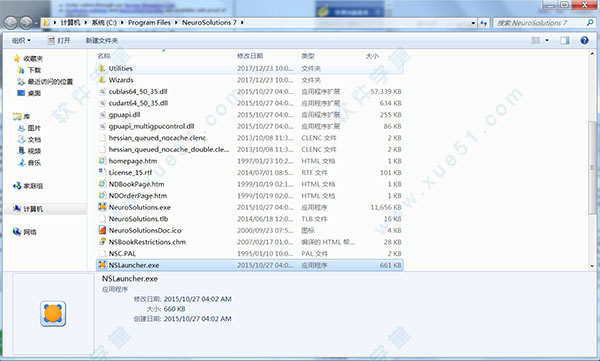Click 修改日期 value in details pane
Image resolution: width=600 pixels, height=361 pixels.
pos(197,299)
